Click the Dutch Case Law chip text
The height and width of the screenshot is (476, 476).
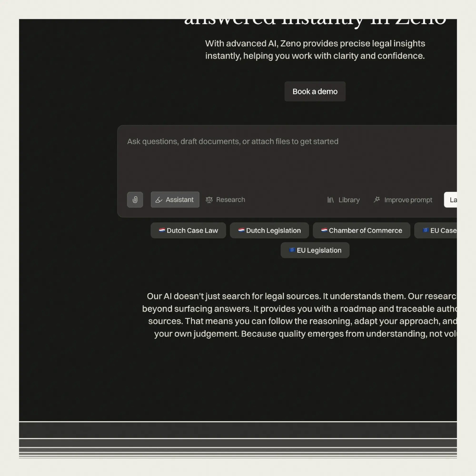pyautogui.click(x=192, y=230)
